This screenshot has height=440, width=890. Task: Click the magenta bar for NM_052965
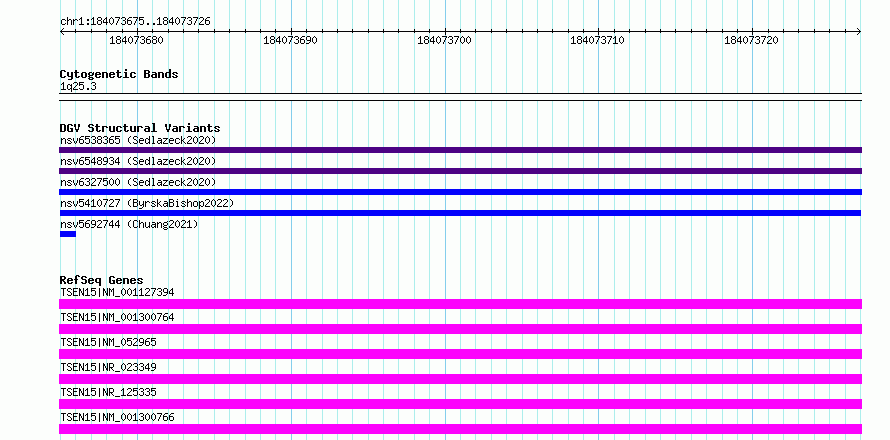point(460,354)
